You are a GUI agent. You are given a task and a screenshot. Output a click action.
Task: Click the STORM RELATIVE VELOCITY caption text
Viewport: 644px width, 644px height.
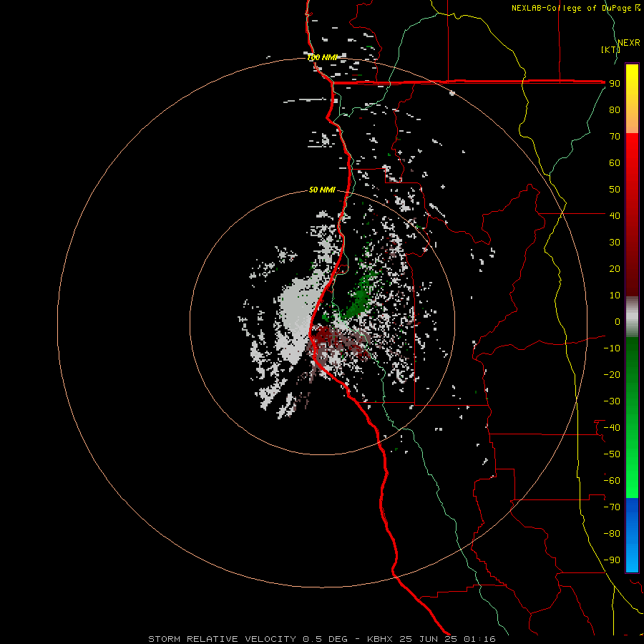(222, 639)
